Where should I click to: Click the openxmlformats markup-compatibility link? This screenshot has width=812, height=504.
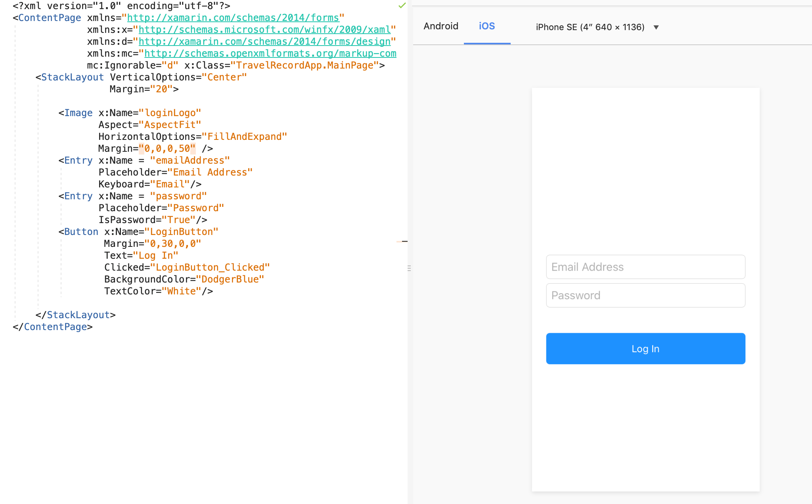(270, 53)
